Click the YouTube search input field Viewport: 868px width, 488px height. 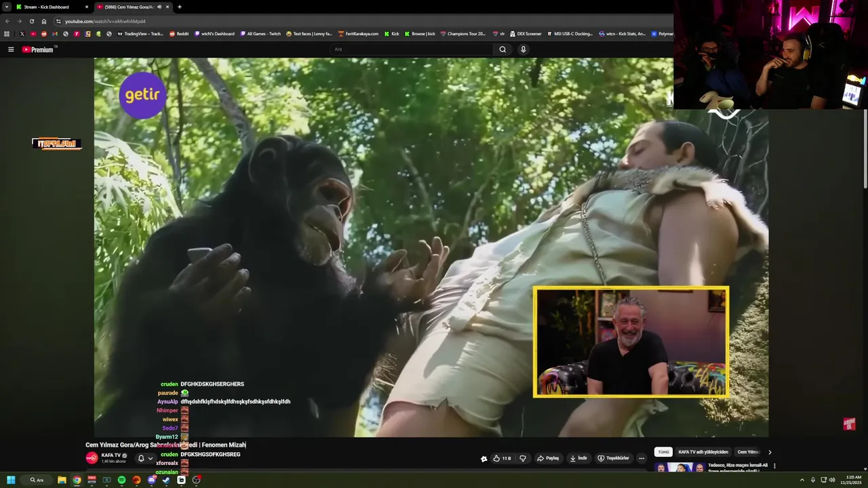pos(412,49)
